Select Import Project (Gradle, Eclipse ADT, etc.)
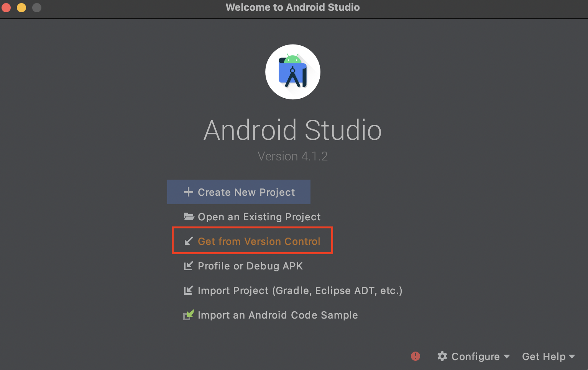Viewport: 588px width, 370px height. 300,291
